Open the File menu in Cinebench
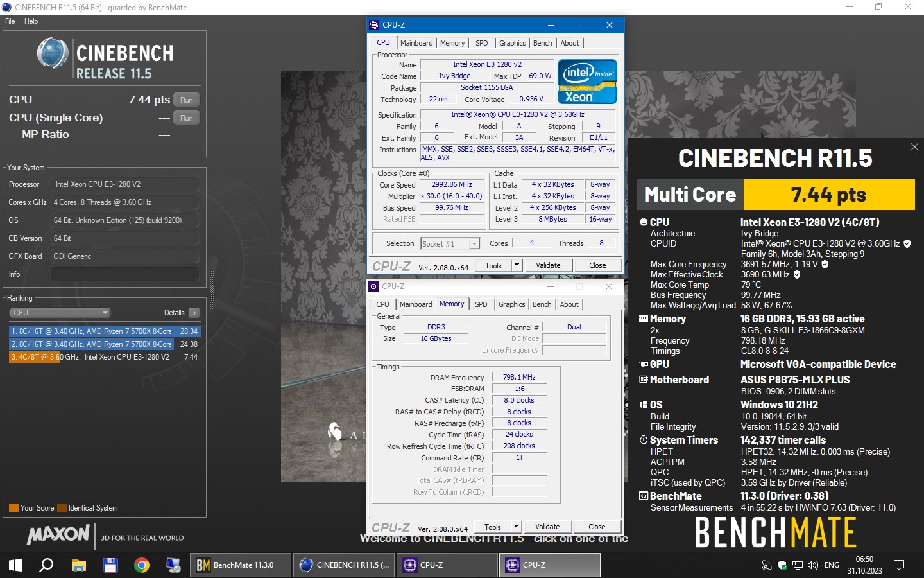924x578 pixels. (10, 21)
